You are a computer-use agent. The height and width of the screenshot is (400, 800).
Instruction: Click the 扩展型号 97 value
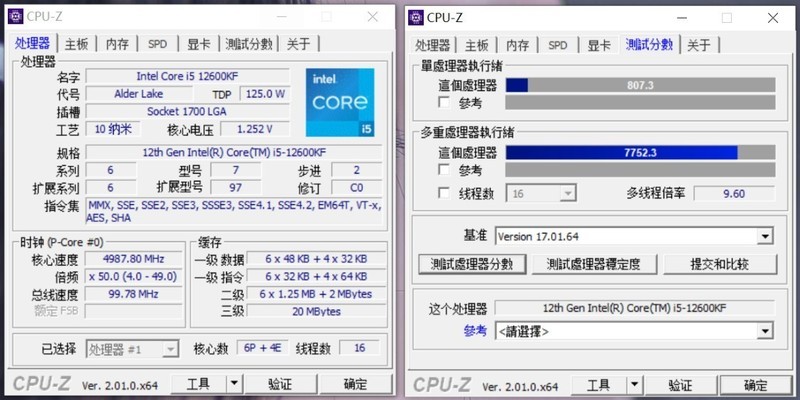[235, 188]
